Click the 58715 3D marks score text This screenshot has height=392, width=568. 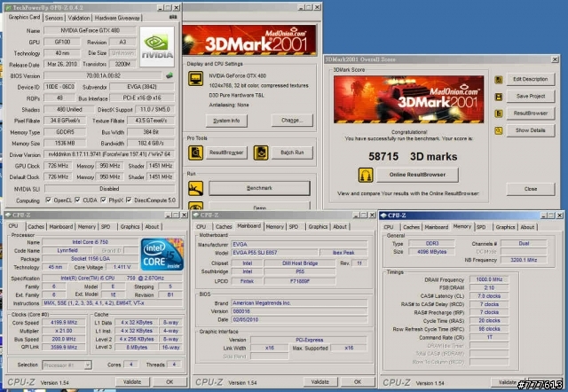[x=413, y=156]
